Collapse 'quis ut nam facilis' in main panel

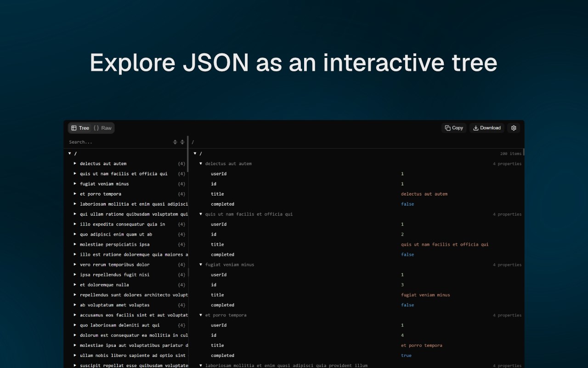pyautogui.click(x=201, y=214)
